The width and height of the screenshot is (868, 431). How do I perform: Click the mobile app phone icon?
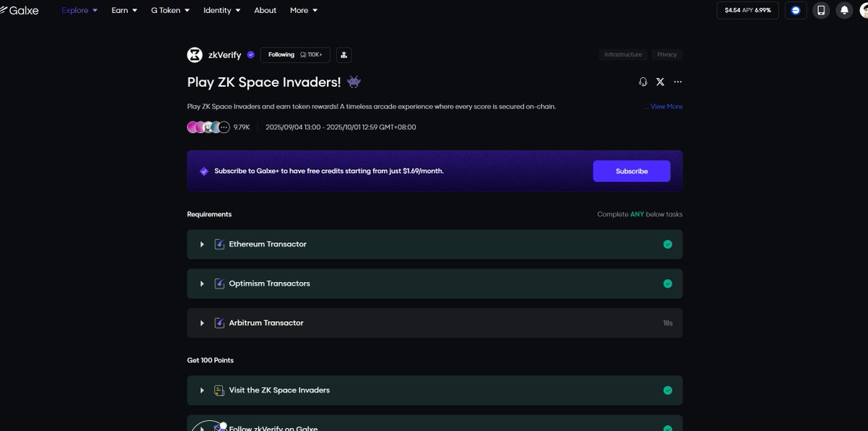point(821,10)
